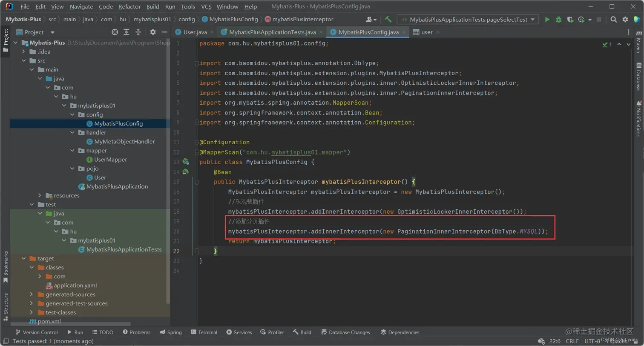Hide the Project tool window

click(x=164, y=32)
